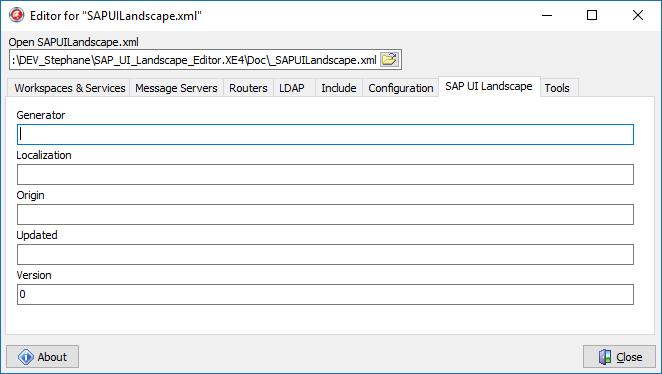Click the SAPUILandscape.xml file path field
The width and height of the screenshot is (662, 374).
click(x=194, y=60)
